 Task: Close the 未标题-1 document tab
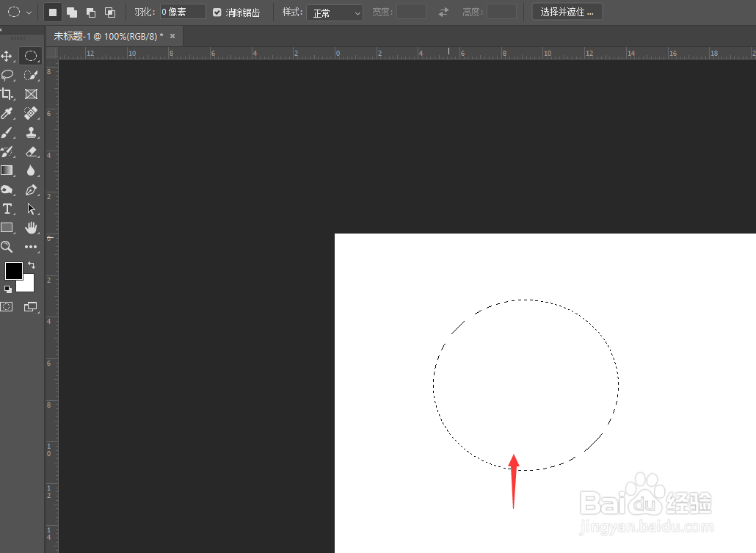click(x=172, y=36)
